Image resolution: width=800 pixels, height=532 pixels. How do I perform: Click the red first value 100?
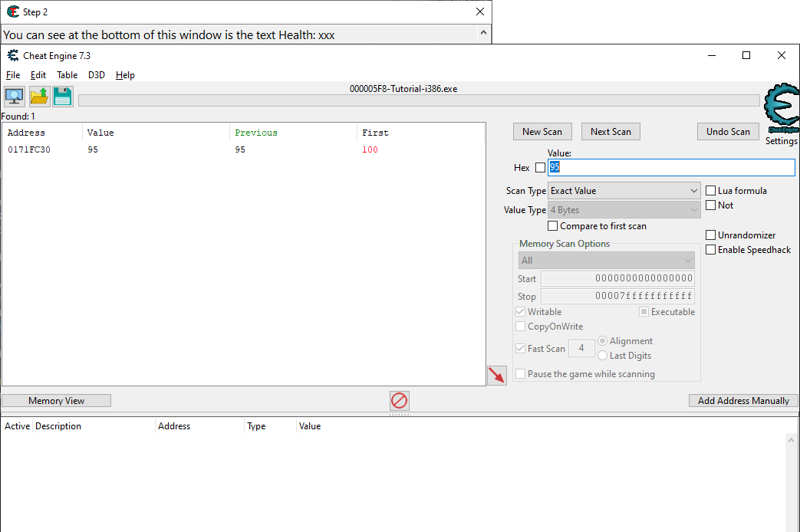370,149
